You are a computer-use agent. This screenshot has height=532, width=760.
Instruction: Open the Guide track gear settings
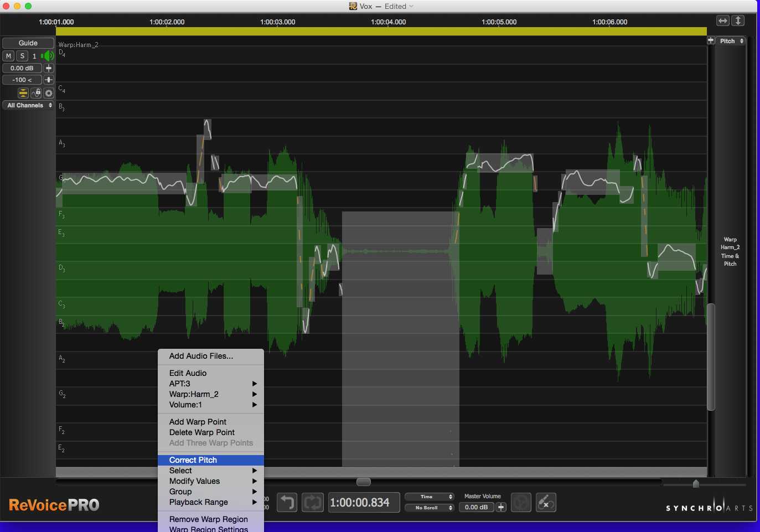pos(49,93)
